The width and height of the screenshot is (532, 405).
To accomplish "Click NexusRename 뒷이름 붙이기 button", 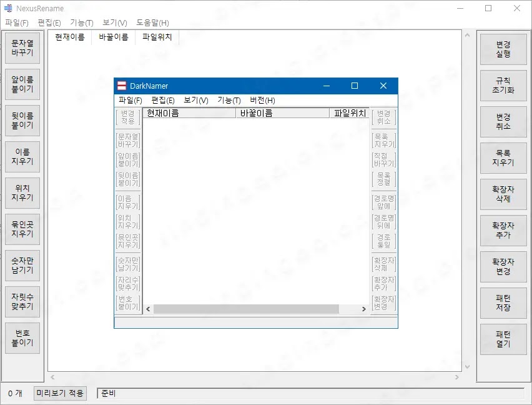I will pos(22,121).
